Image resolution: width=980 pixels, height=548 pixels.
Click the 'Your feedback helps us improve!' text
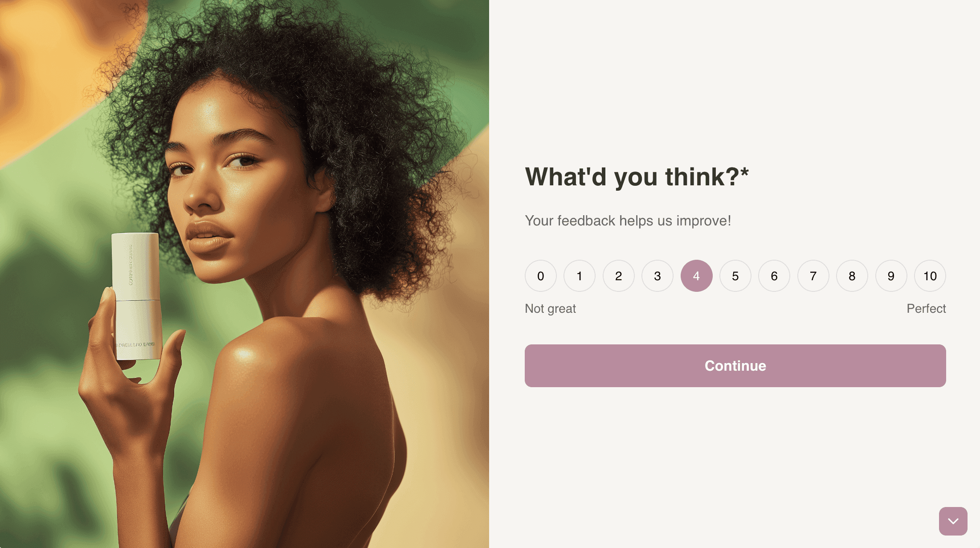click(628, 221)
